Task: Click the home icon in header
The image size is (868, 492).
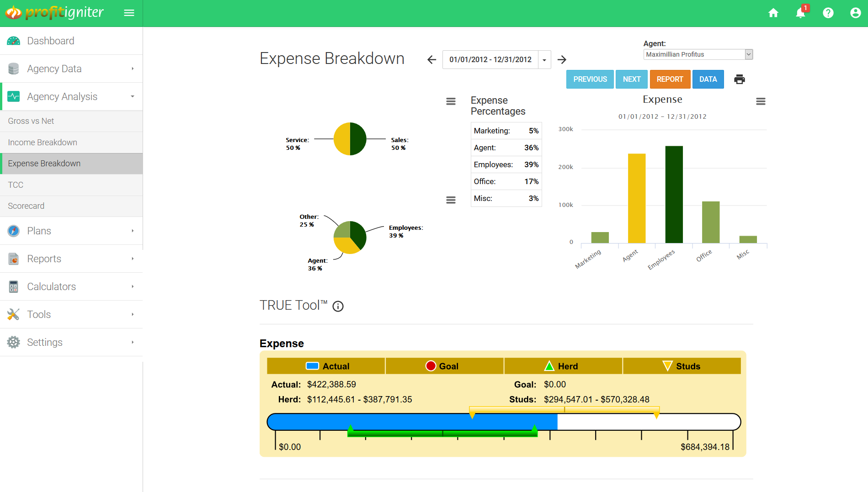Action: coord(773,13)
